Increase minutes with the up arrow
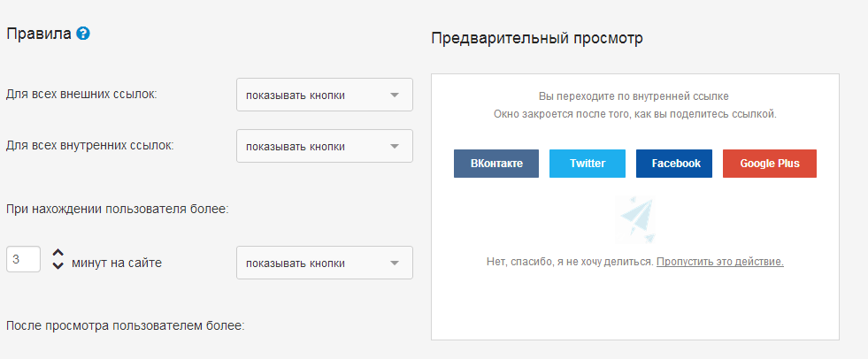Image resolution: width=868 pixels, height=359 pixels. [58, 252]
